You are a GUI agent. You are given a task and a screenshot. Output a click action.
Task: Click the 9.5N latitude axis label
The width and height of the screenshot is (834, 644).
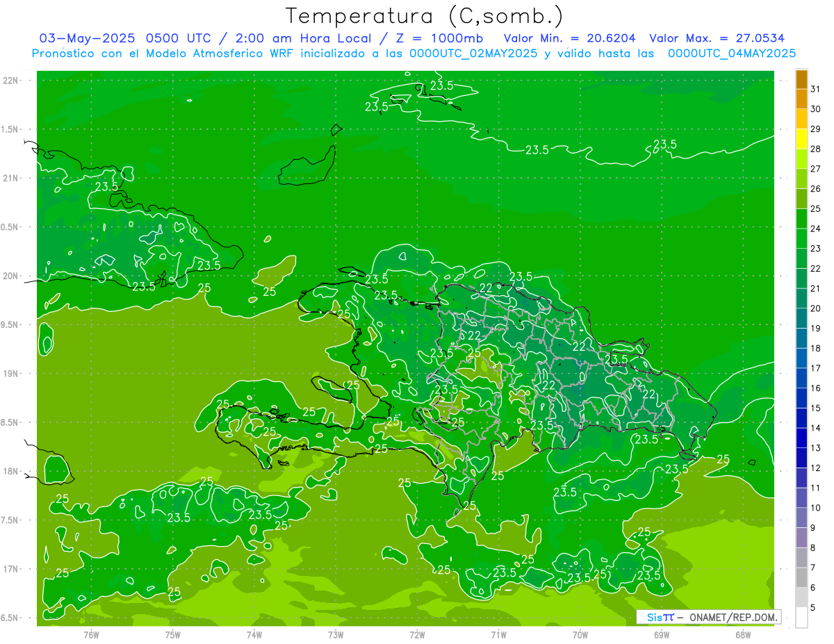[11, 324]
